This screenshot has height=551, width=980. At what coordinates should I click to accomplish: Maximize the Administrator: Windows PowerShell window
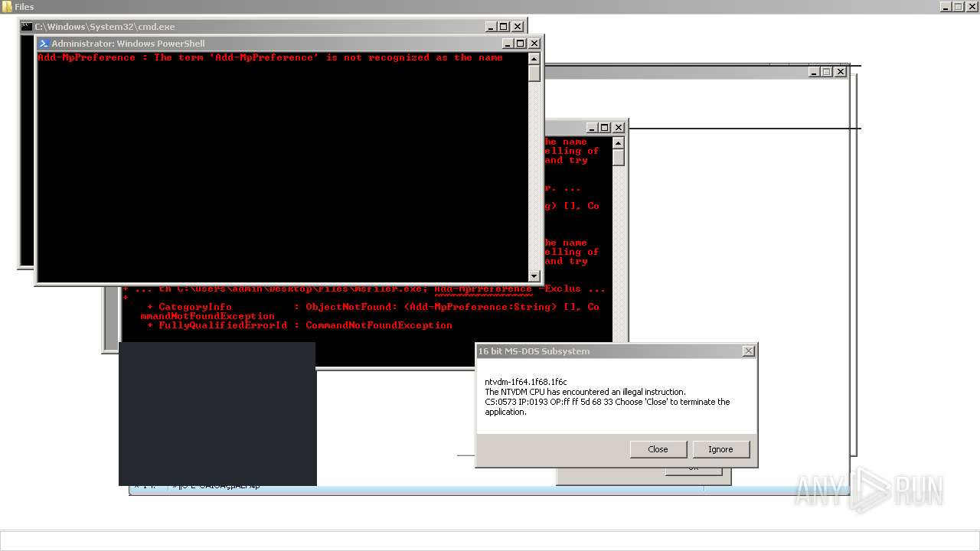[520, 44]
